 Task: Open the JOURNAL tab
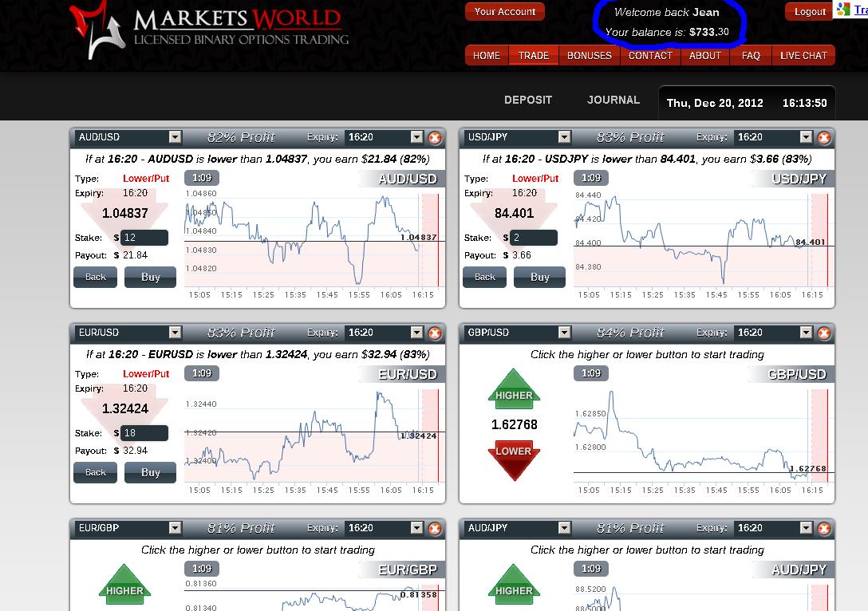point(614,101)
